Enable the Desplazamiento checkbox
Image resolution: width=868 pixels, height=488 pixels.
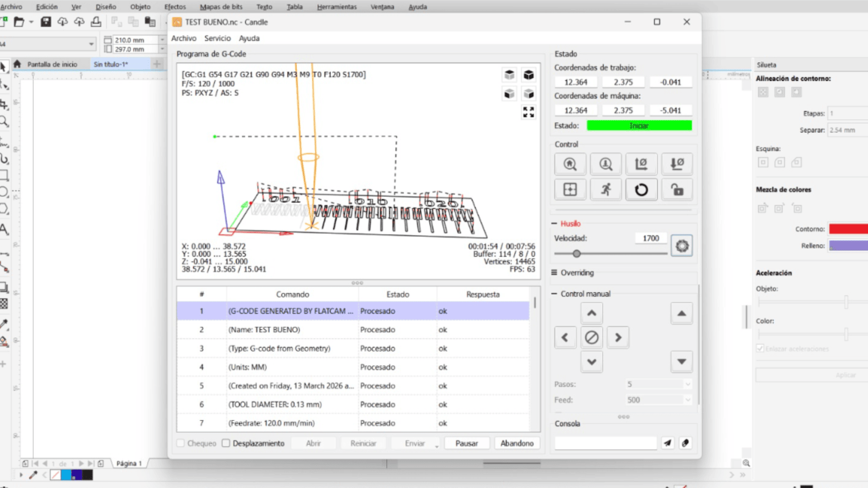(x=226, y=443)
